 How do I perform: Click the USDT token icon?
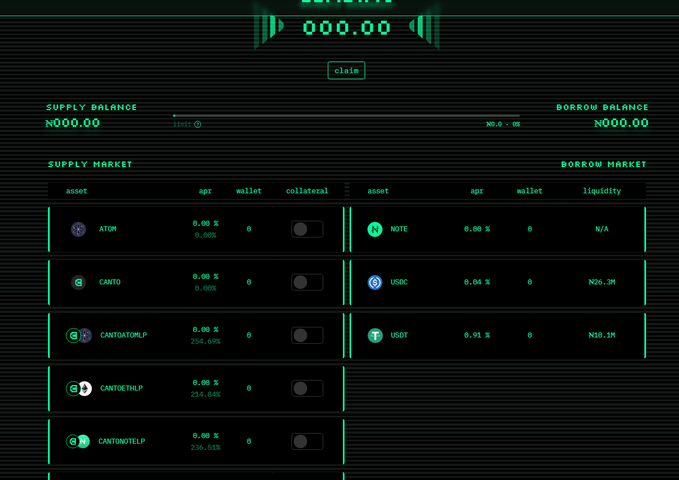point(375,335)
